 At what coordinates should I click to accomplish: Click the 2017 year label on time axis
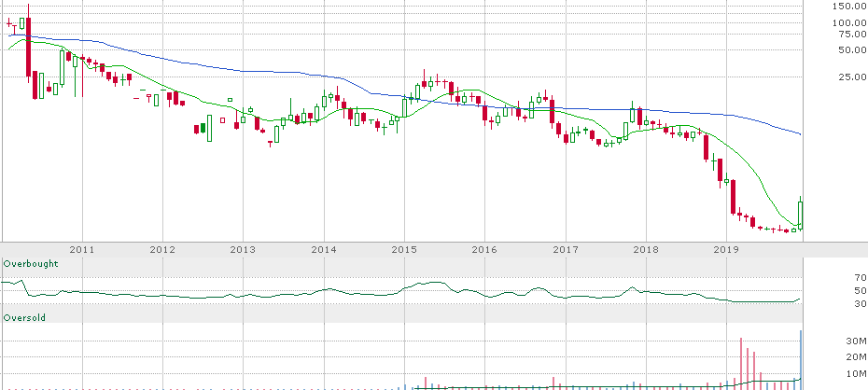[x=566, y=249]
